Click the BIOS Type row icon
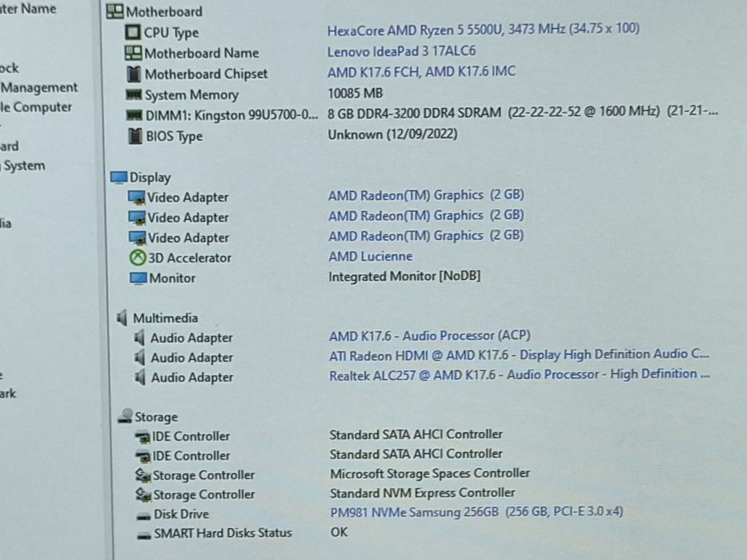The image size is (747, 560). pos(135,136)
